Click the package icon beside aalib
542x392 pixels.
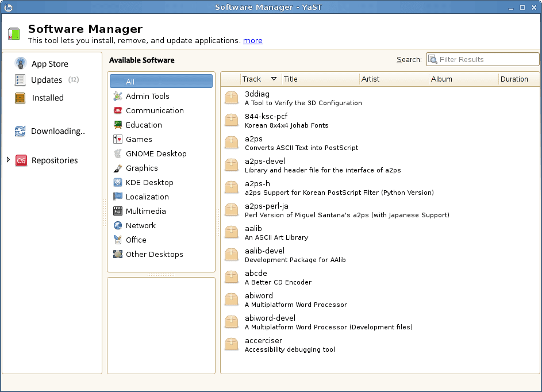(x=231, y=232)
